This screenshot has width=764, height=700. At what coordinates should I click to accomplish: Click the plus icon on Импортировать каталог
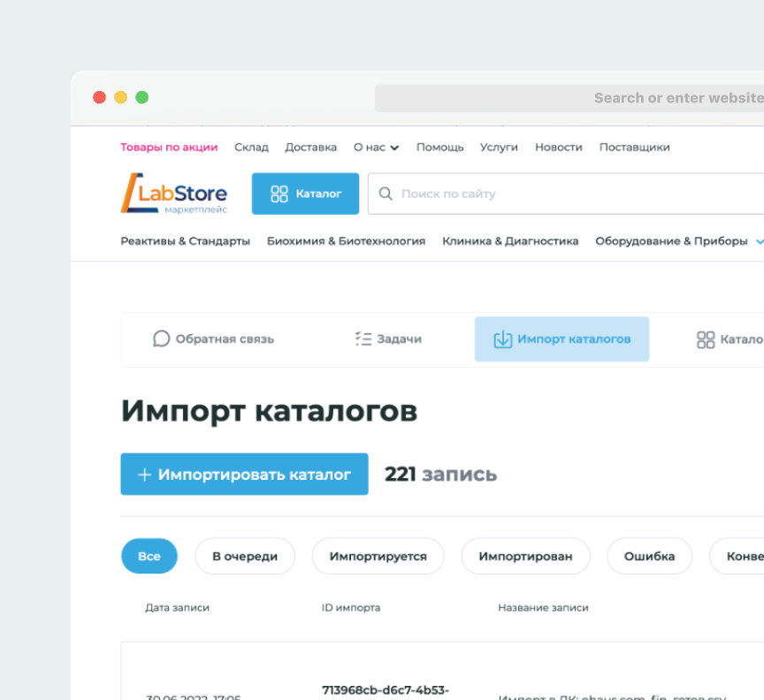(x=144, y=475)
